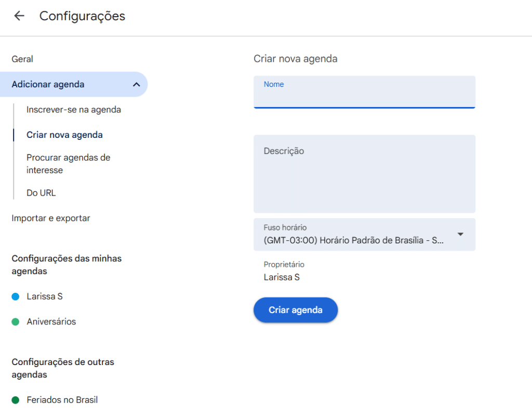532x416 pixels.
Task: Click the green dot beside Aniversários
Action: (16, 322)
